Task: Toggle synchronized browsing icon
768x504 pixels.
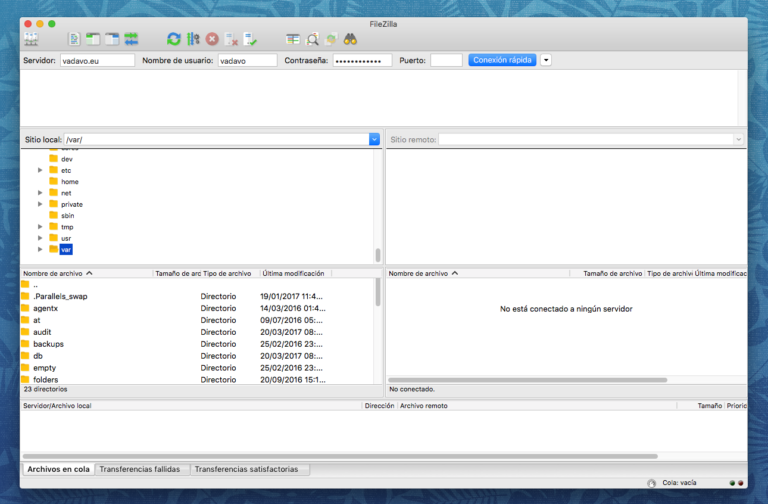Action: pyautogui.click(x=332, y=39)
